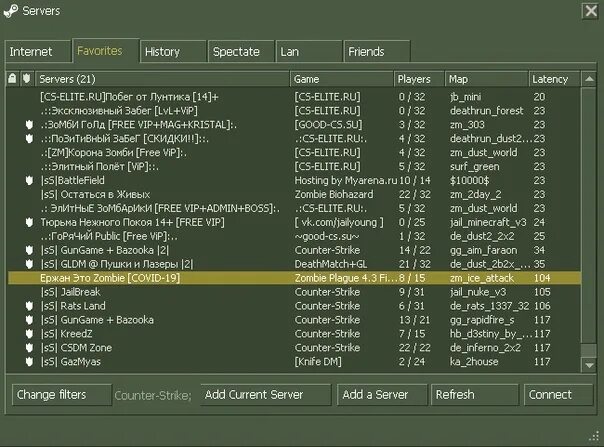Sort by Servers (21) column header

tap(162, 79)
